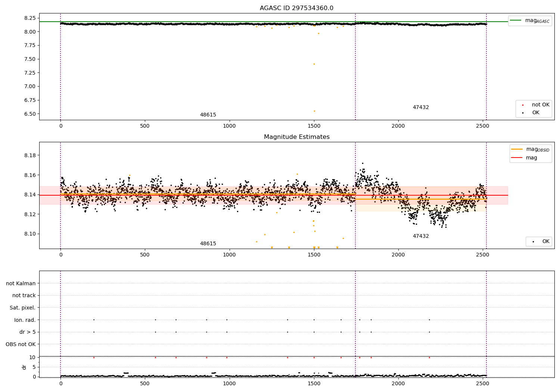Click the 7.00 y-axis tick label
560x392 pixels.
[x=29, y=86]
